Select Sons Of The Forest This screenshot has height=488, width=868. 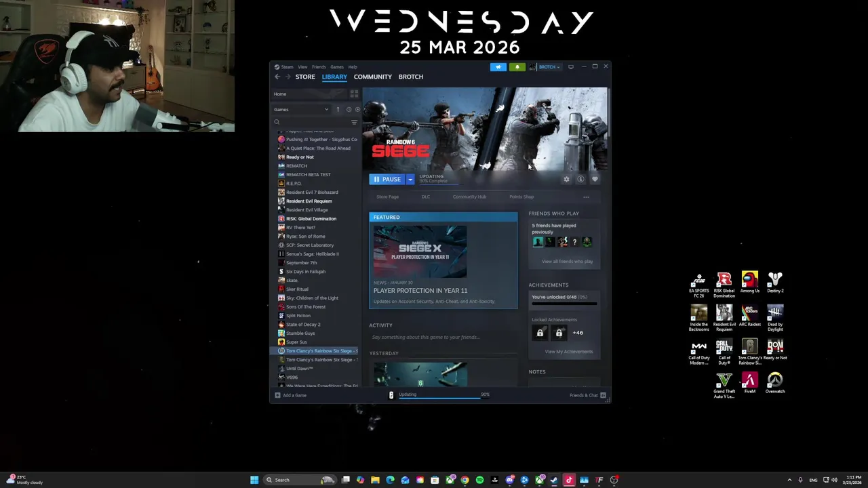pos(305,307)
